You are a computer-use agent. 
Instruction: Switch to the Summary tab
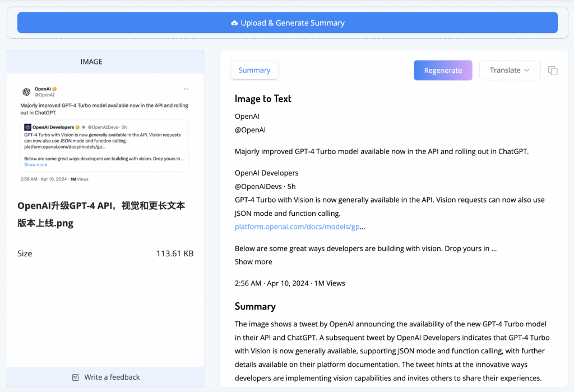pos(254,70)
